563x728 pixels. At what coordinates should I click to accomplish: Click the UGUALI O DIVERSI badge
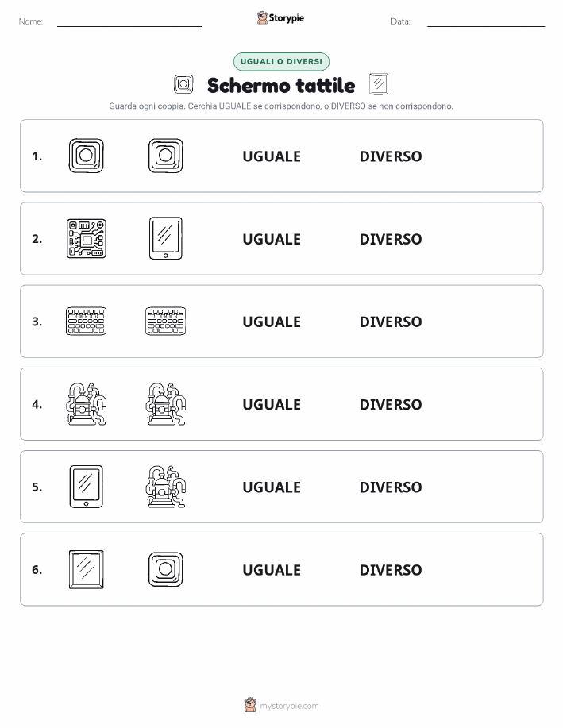[281, 61]
